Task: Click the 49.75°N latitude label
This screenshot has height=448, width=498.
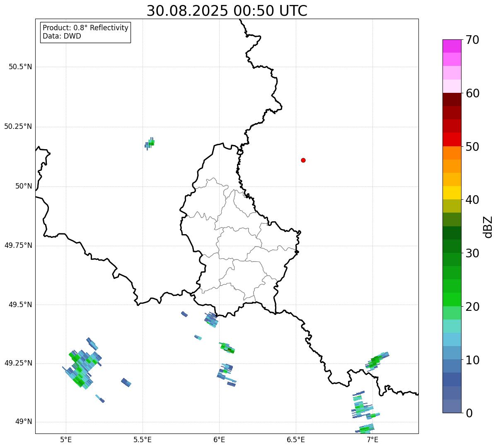Action: 18,245
